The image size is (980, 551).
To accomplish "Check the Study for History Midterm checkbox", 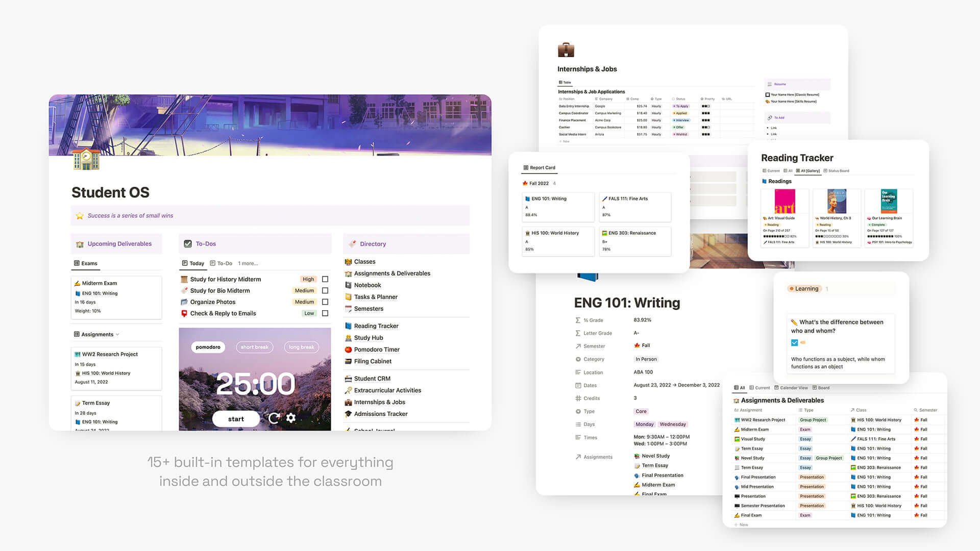I will pyautogui.click(x=325, y=279).
